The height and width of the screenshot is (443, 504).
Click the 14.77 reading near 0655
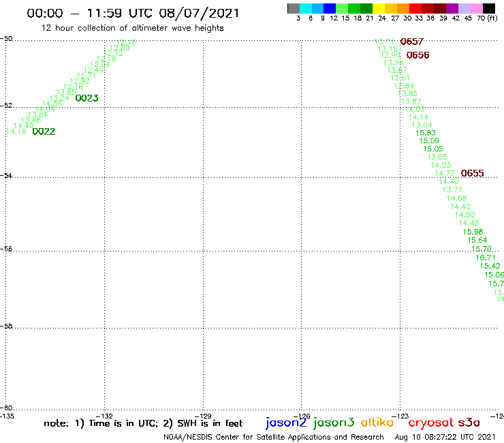445,173
